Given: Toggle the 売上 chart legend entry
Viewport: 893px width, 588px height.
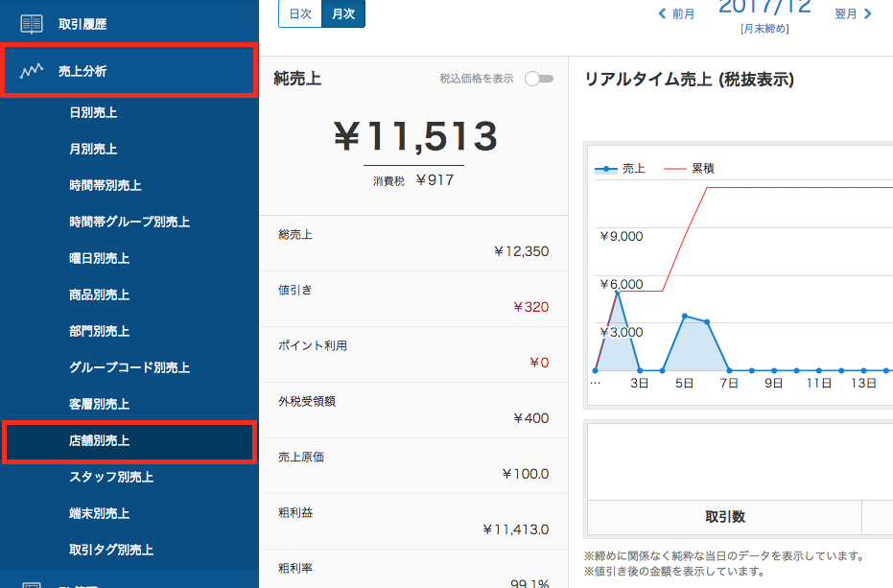Looking at the screenshot, I should [x=620, y=169].
